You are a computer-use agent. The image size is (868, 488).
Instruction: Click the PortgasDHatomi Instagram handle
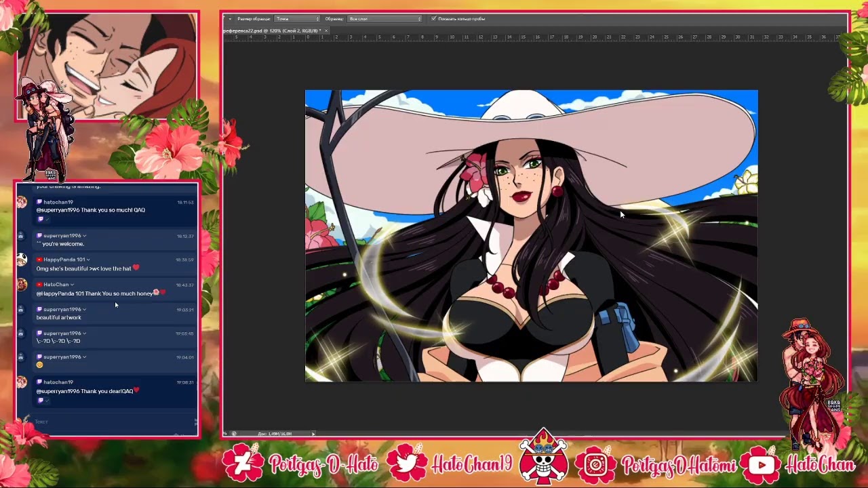[677, 465]
